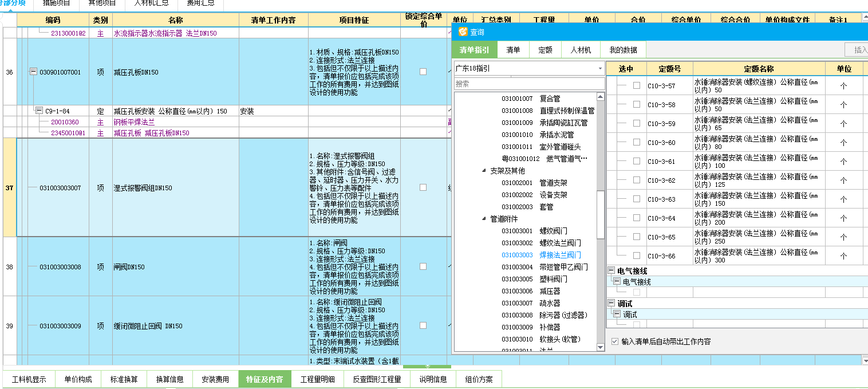
Task: Switch to the 清单指引 tab
Action: pos(475,50)
